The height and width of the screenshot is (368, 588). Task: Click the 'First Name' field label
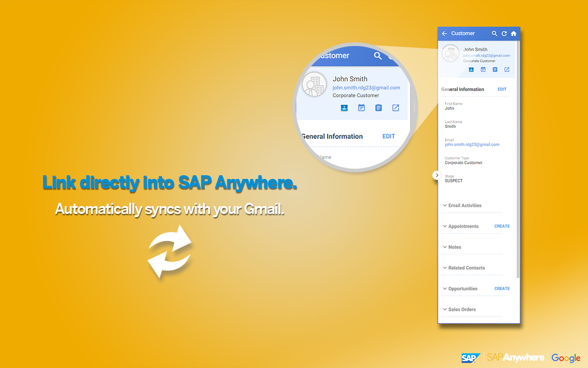tap(453, 104)
